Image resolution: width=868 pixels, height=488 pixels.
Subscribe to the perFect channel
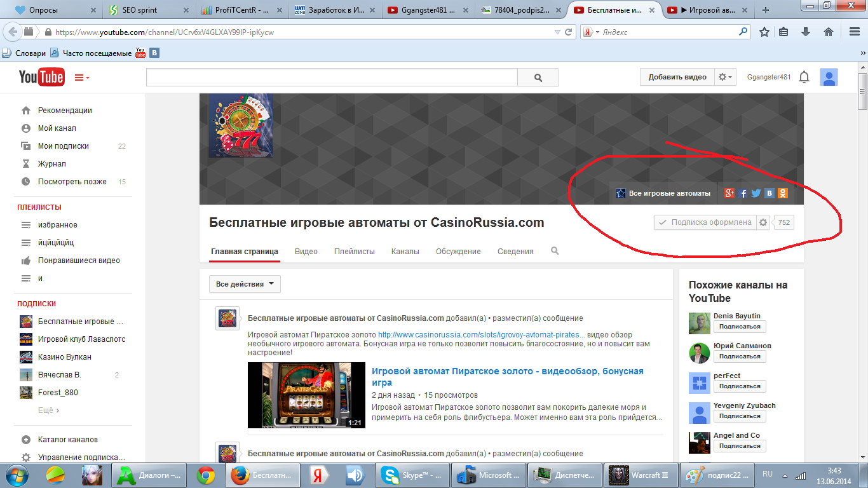(x=740, y=386)
